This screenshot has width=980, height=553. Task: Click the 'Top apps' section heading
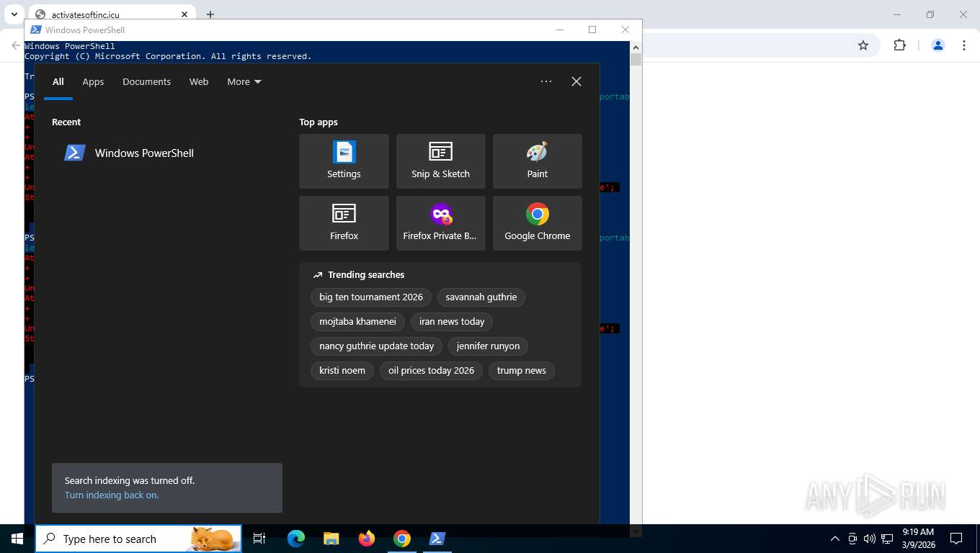point(318,122)
